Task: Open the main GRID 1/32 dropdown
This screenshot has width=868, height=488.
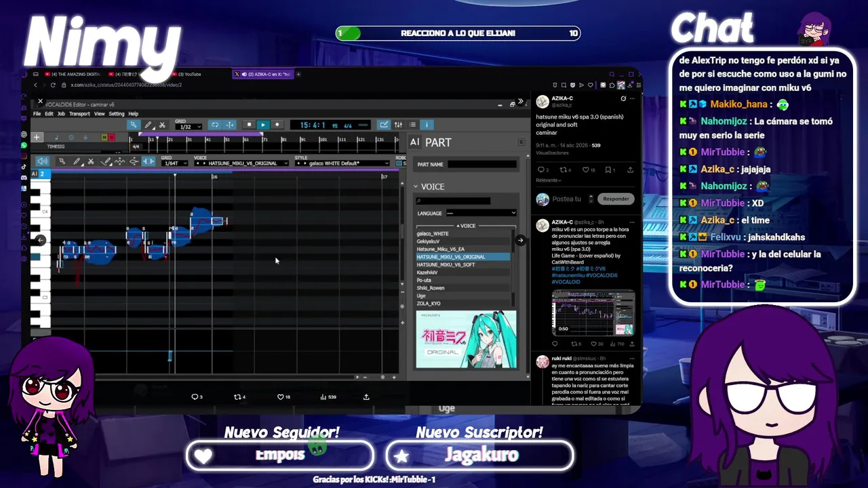Action: click(x=189, y=127)
